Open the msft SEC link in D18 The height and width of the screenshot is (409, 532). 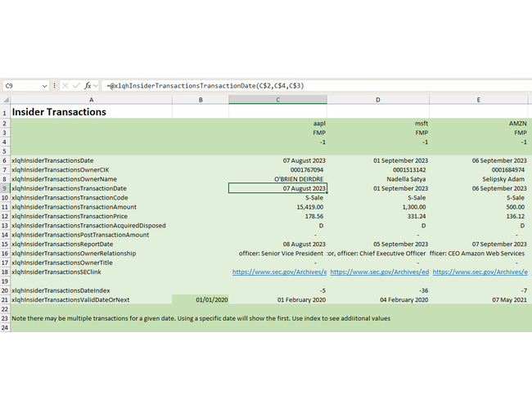click(x=379, y=272)
